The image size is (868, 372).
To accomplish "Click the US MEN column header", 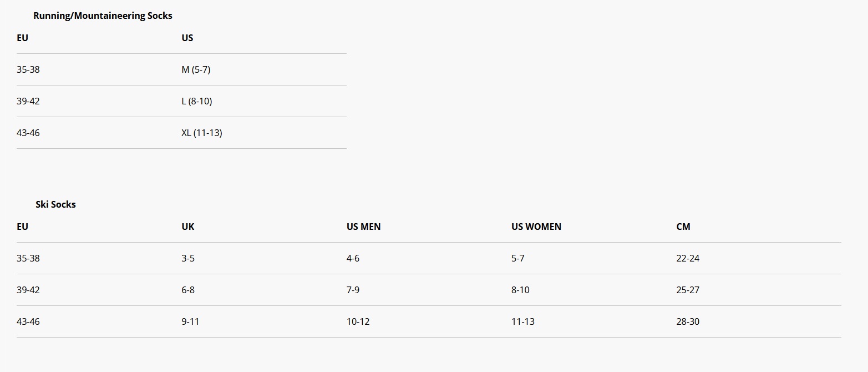I will coord(364,227).
